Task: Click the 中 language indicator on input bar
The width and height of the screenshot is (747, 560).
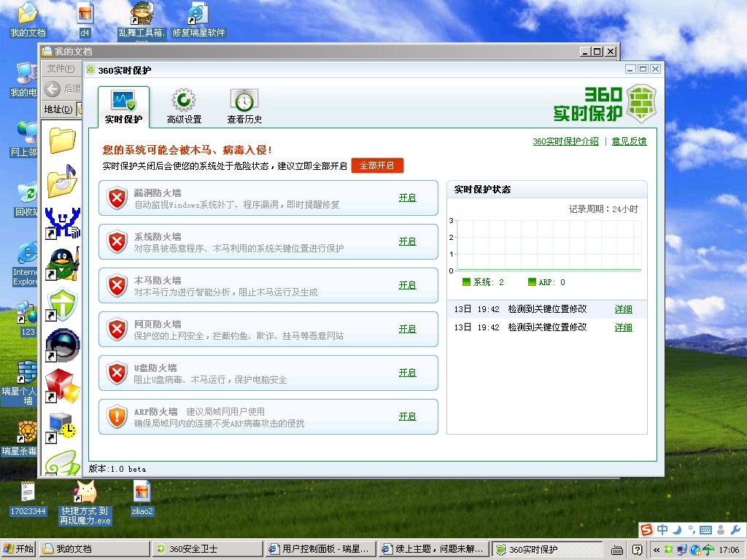Action: pyautogui.click(x=662, y=529)
